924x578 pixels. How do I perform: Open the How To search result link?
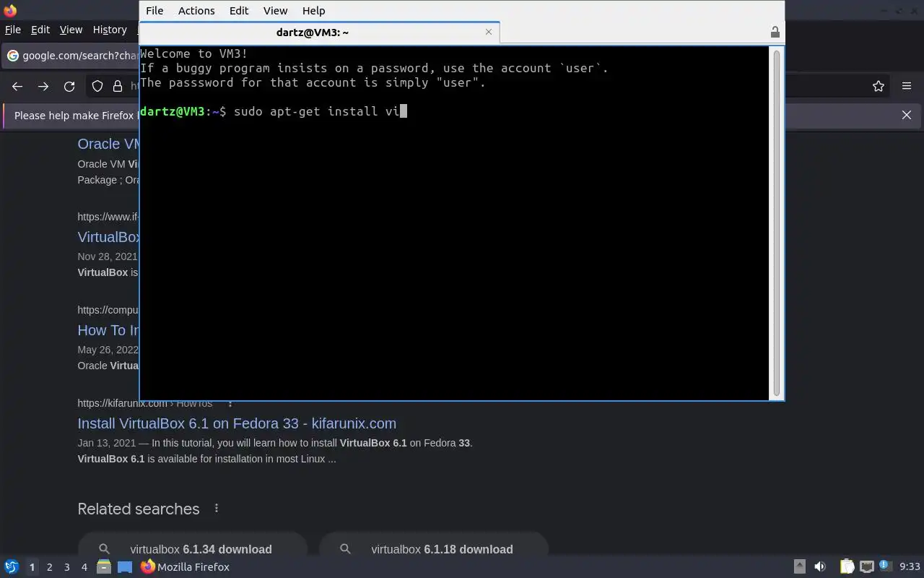[x=108, y=330]
